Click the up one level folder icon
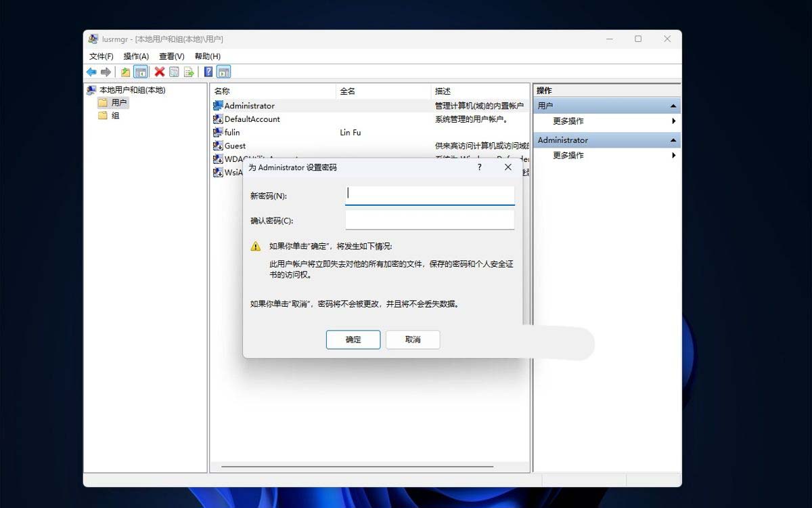Screen dimensions: 812x508 125,72
